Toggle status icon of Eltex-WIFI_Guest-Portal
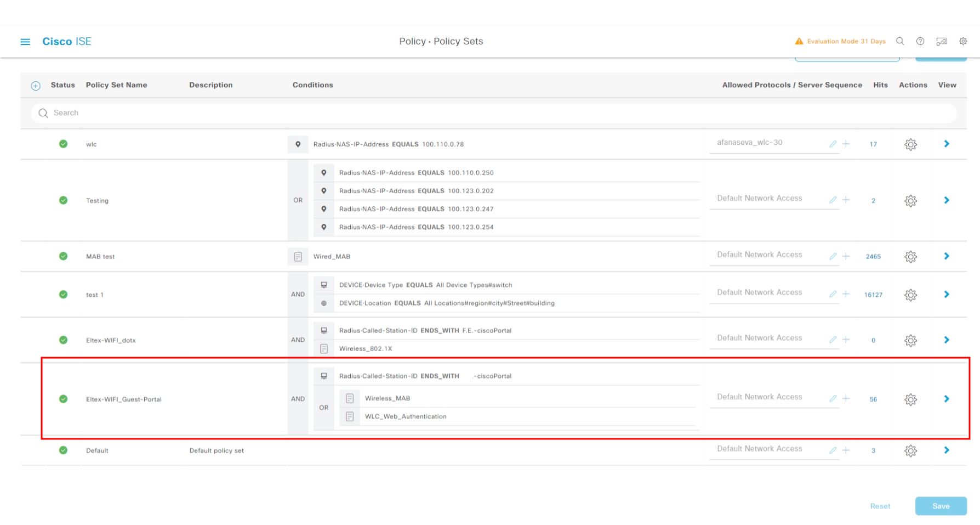 click(x=64, y=399)
